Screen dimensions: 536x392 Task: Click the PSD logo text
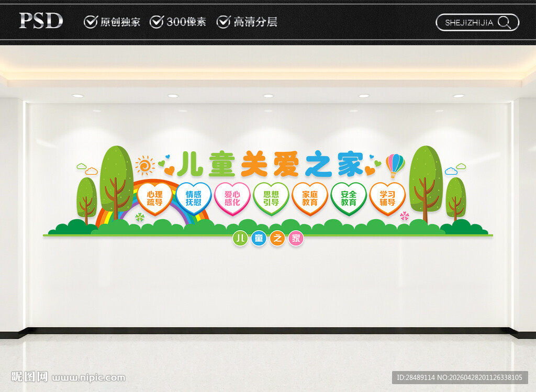41,21
